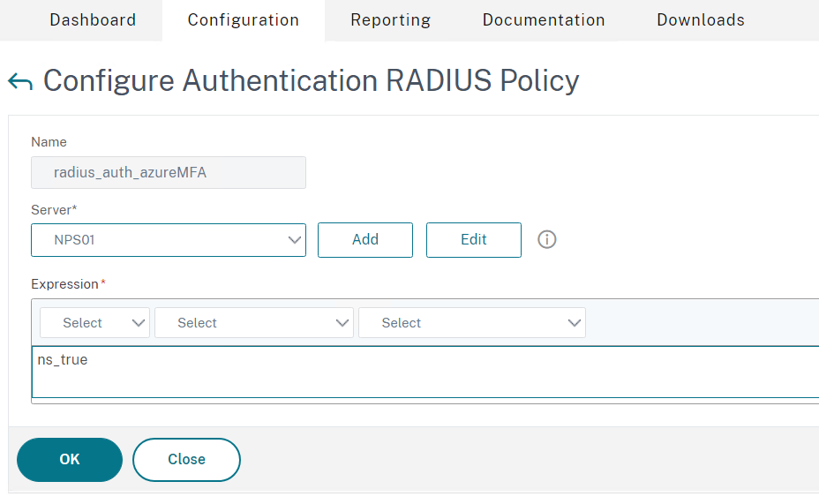Click the Expression field label
Screen dimensions: 819x504
point(64,284)
